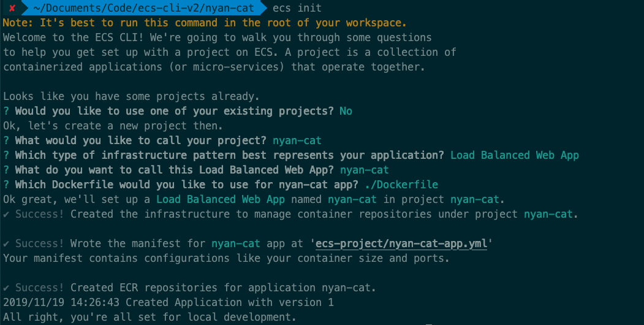Click 'Created the infrastructure to manage container repositories'
The width and height of the screenshot is (644, 325).
point(325,214)
